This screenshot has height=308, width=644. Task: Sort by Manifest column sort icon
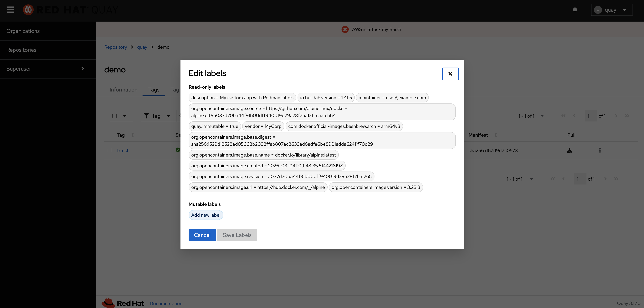pos(496,135)
